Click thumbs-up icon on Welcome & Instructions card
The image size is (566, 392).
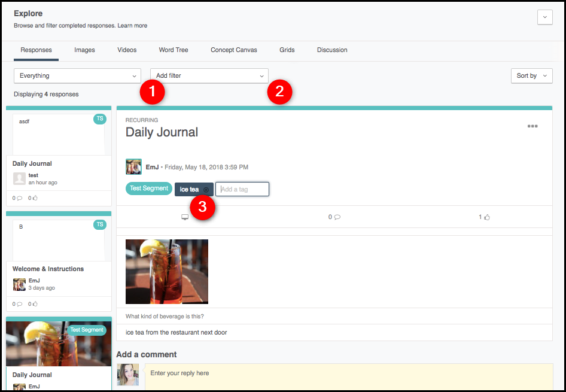click(35, 304)
